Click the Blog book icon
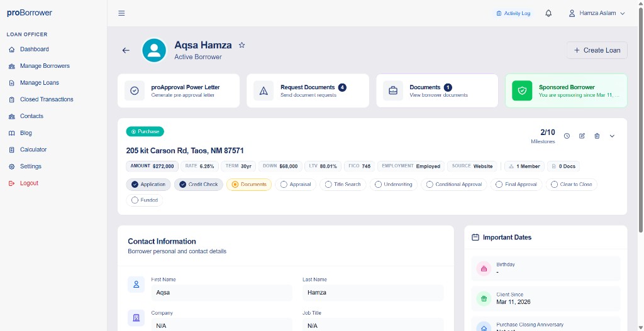Image resolution: width=644 pixels, height=331 pixels. click(11, 133)
